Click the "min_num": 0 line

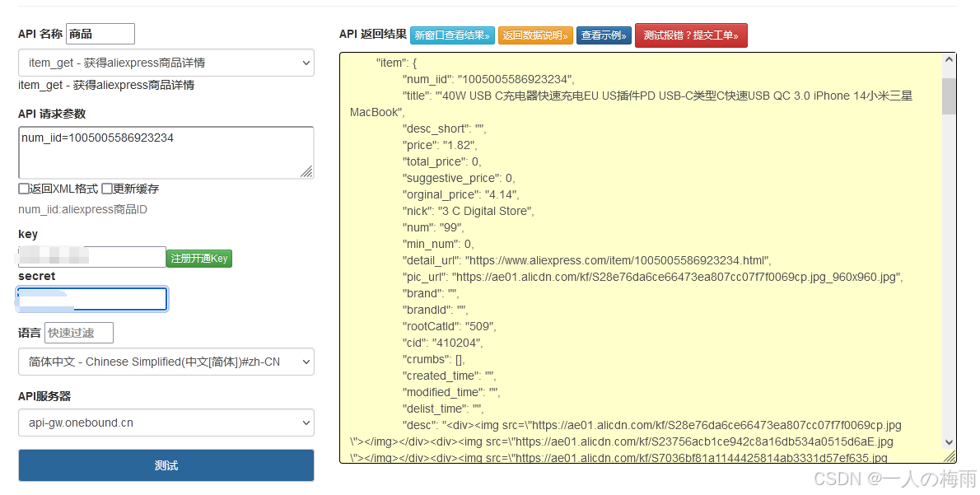pyautogui.click(x=438, y=244)
